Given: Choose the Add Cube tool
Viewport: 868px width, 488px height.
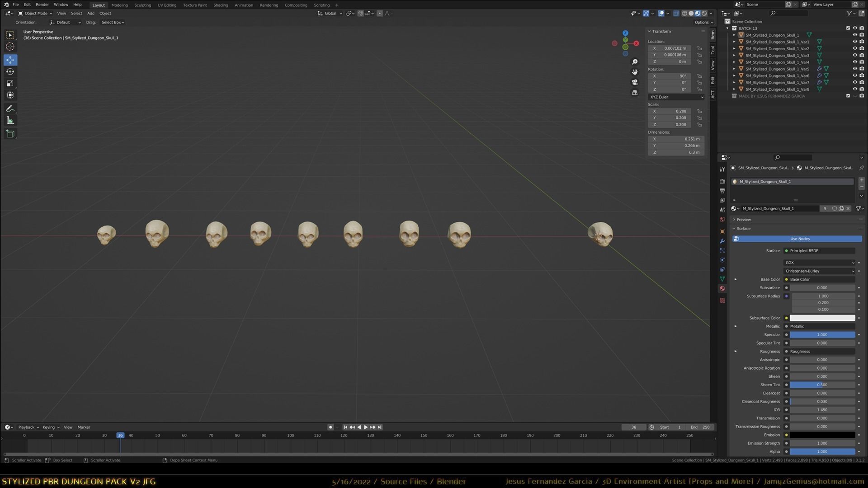Looking at the screenshot, I should tap(10, 134).
